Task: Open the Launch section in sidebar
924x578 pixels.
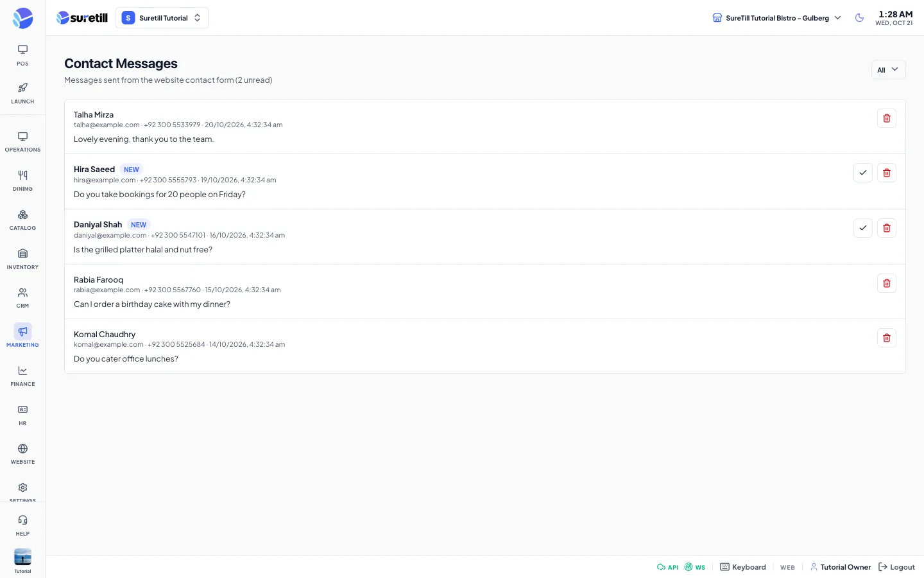Action: click(22, 94)
